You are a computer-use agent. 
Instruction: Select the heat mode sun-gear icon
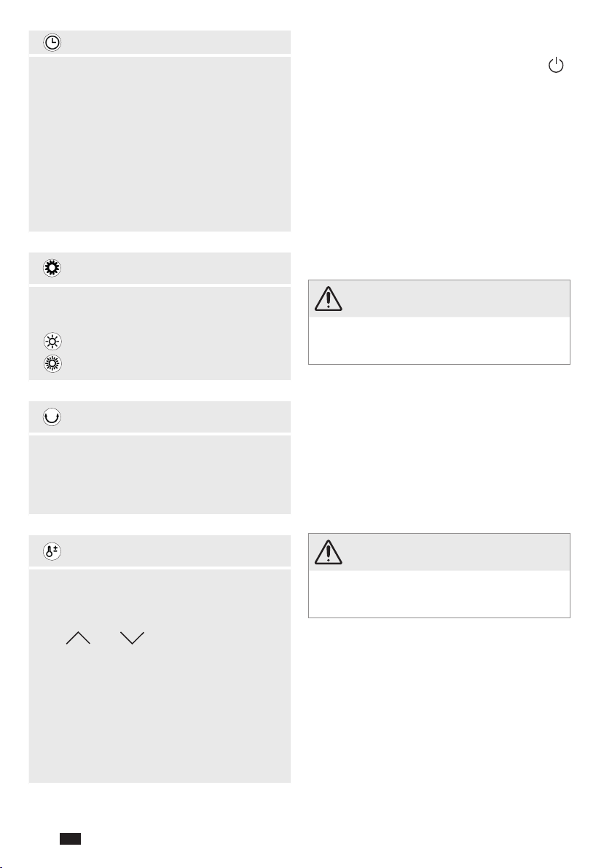52,268
